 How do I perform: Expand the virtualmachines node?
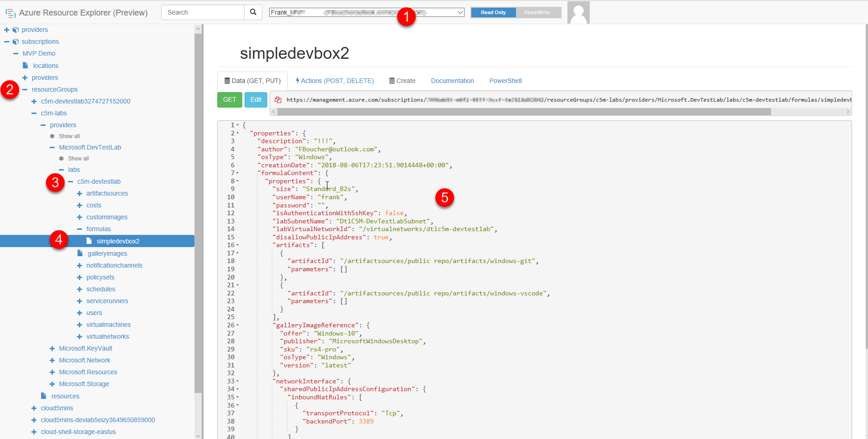tap(80, 325)
